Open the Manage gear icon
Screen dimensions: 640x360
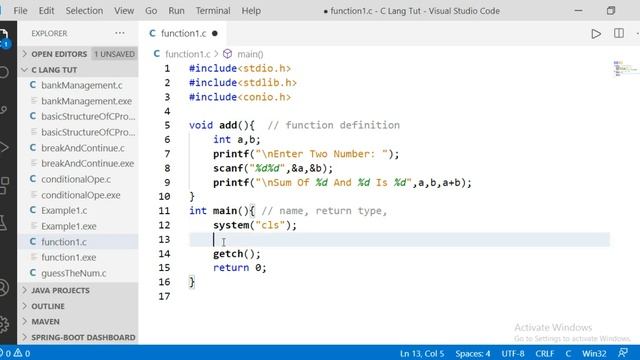[4, 324]
